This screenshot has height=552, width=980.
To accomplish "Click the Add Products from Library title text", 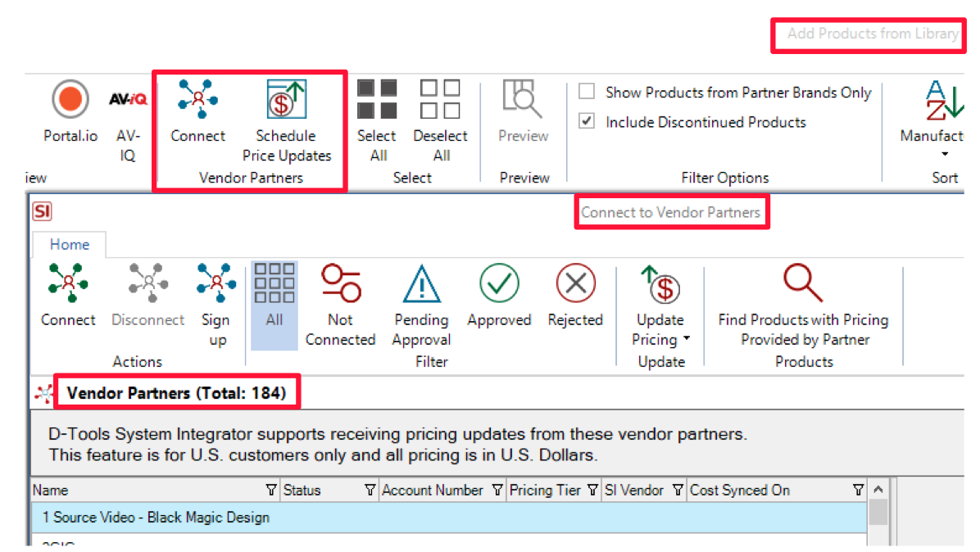I will pos(873,34).
